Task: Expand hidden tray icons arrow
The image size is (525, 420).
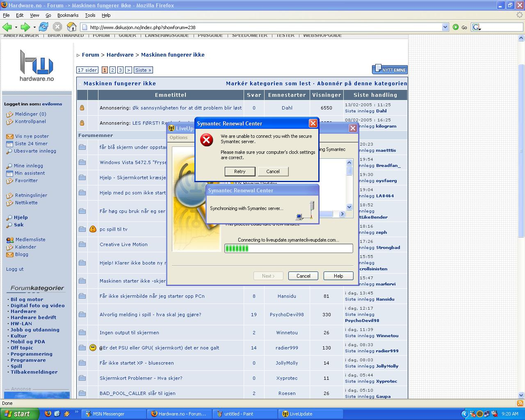Action: coord(464,414)
